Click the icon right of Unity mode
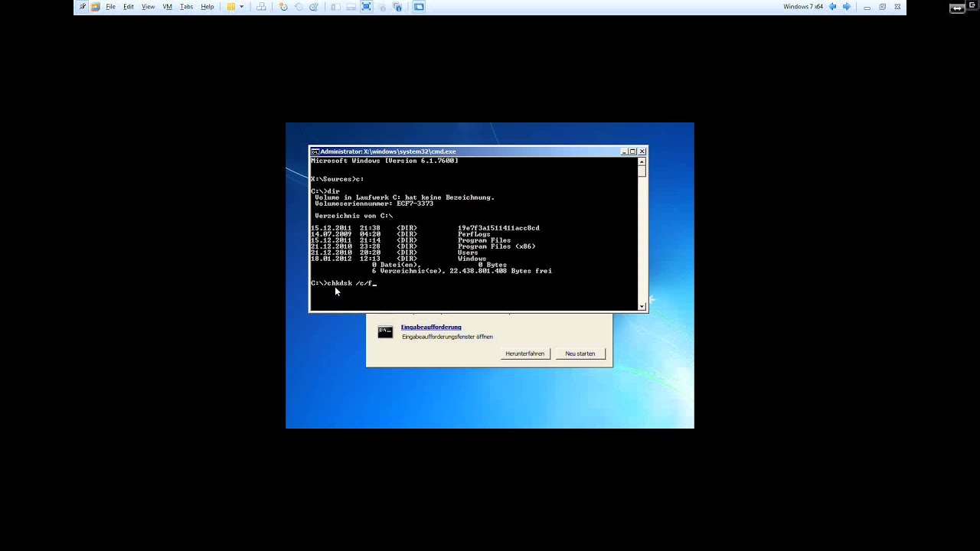The height and width of the screenshot is (551, 980). coord(397,7)
